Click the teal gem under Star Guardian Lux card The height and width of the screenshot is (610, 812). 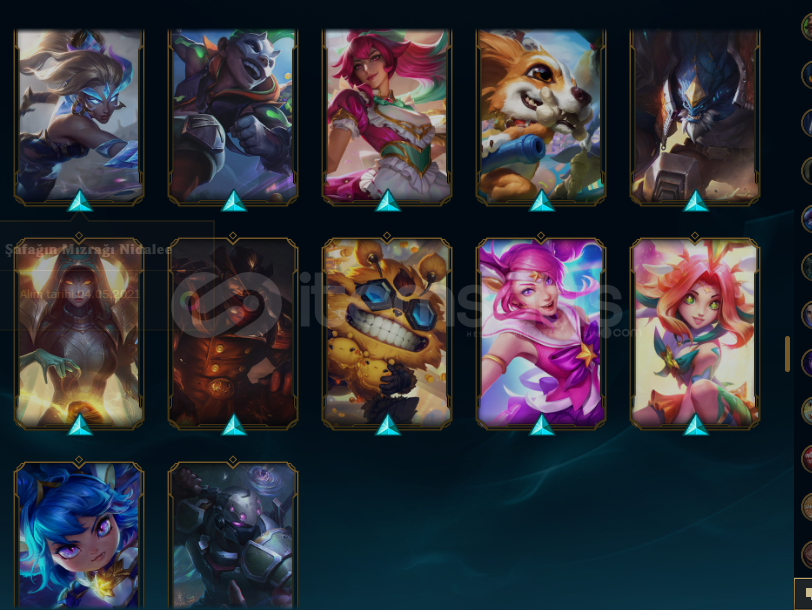542,425
